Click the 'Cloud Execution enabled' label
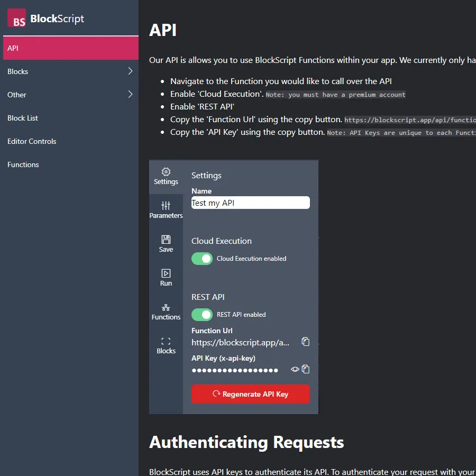The height and width of the screenshot is (476, 476). pyautogui.click(x=251, y=259)
